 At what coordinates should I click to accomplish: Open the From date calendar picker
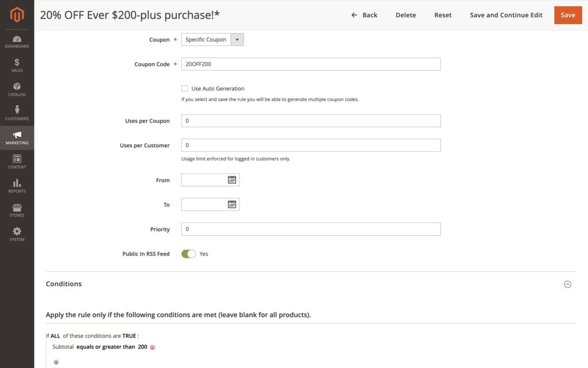click(x=232, y=180)
